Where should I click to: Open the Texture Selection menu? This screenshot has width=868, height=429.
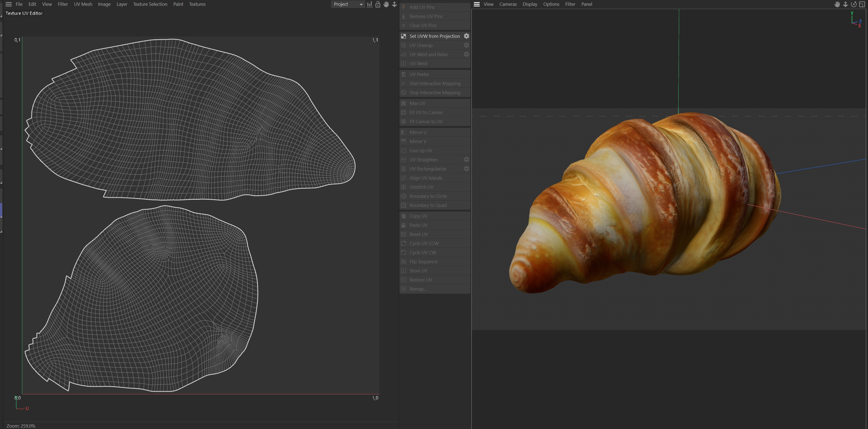150,4
